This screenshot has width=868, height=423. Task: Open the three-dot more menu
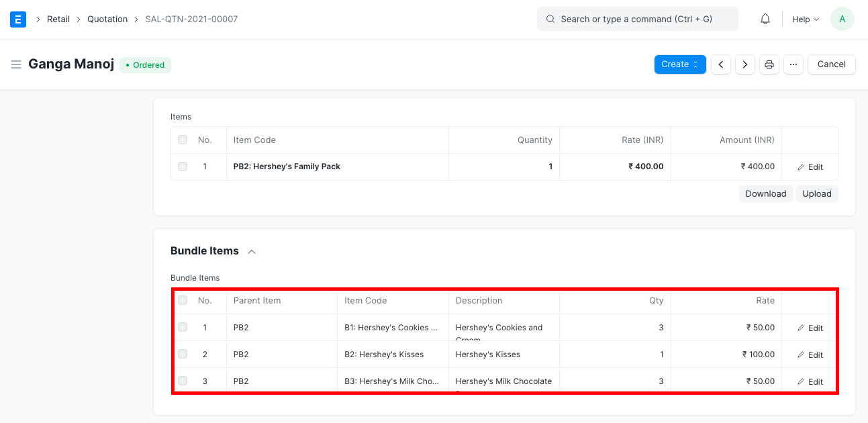793,64
